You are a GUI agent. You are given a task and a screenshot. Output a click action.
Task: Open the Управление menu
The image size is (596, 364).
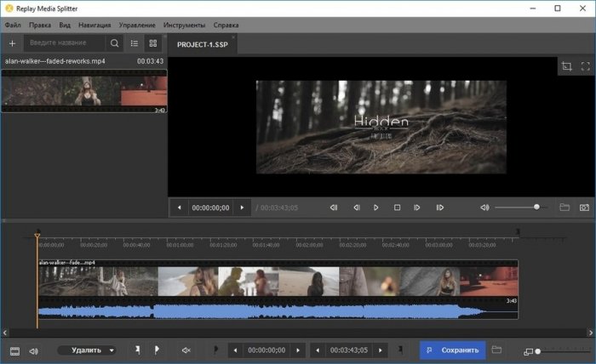tap(137, 25)
